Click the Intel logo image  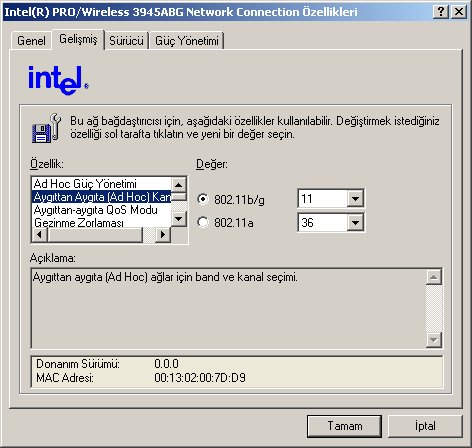(58, 80)
